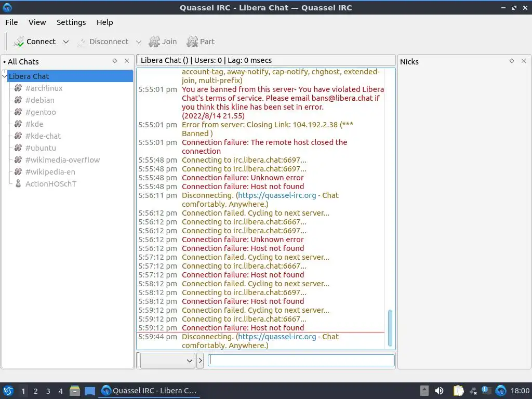Screen dimensions: 532x399
Task: Click the Quassel tray icon
Action: [x=501, y=391]
